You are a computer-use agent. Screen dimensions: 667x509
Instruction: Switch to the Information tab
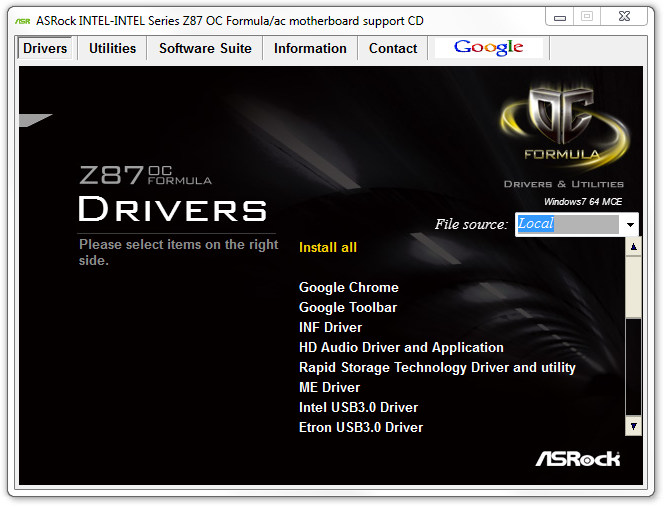tap(310, 48)
